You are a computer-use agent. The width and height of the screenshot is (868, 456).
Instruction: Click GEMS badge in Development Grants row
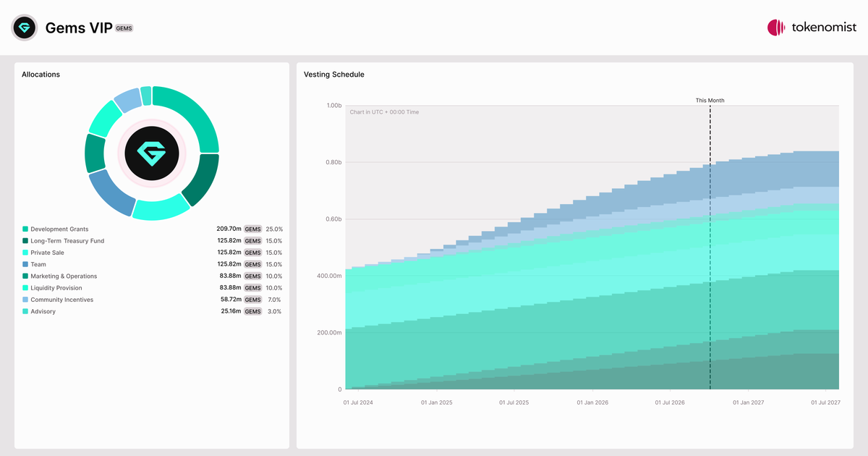[252, 229]
